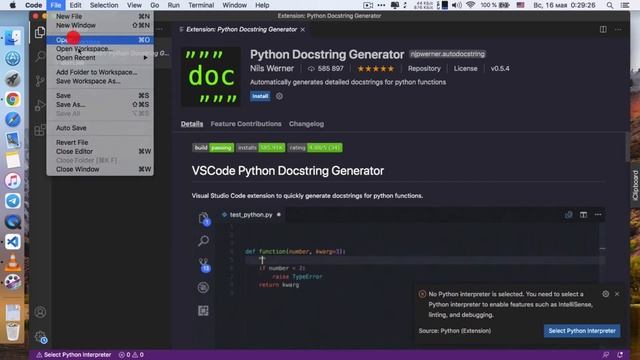Click the extension settings gear next to Install
The height and width of the screenshot is (360, 640).
tap(279, 96)
